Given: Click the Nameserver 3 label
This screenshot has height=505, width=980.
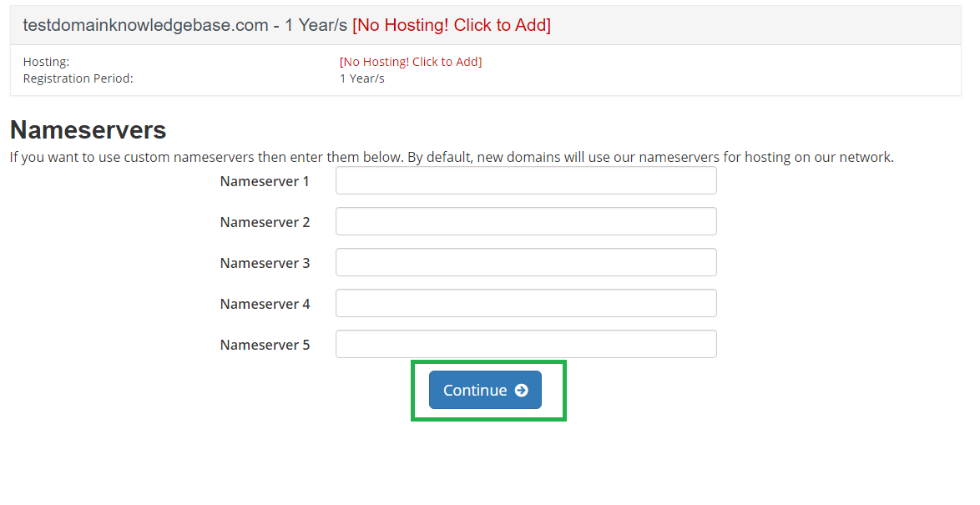Looking at the screenshot, I should 265,263.
